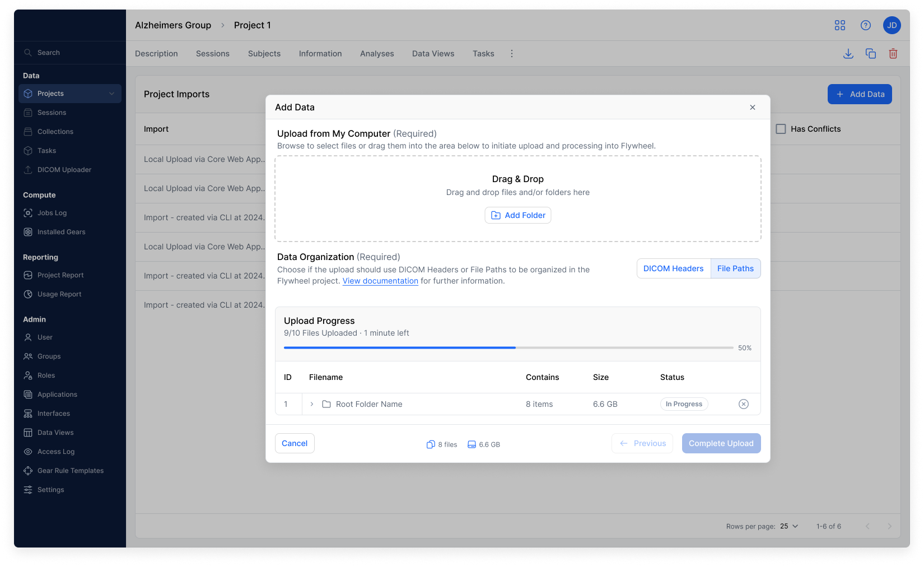
Task: Open the Analyses tab
Action: tap(377, 54)
